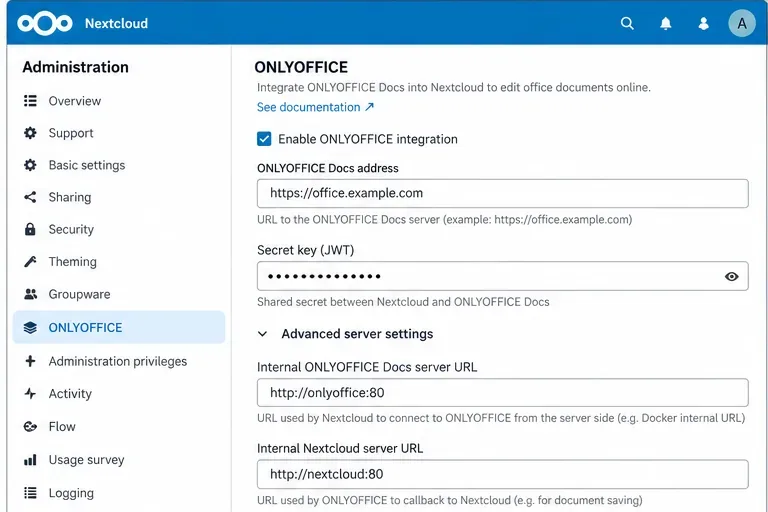Click the 'Administration' sidebar heading
The width and height of the screenshot is (768, 512).
pos(75,67)
